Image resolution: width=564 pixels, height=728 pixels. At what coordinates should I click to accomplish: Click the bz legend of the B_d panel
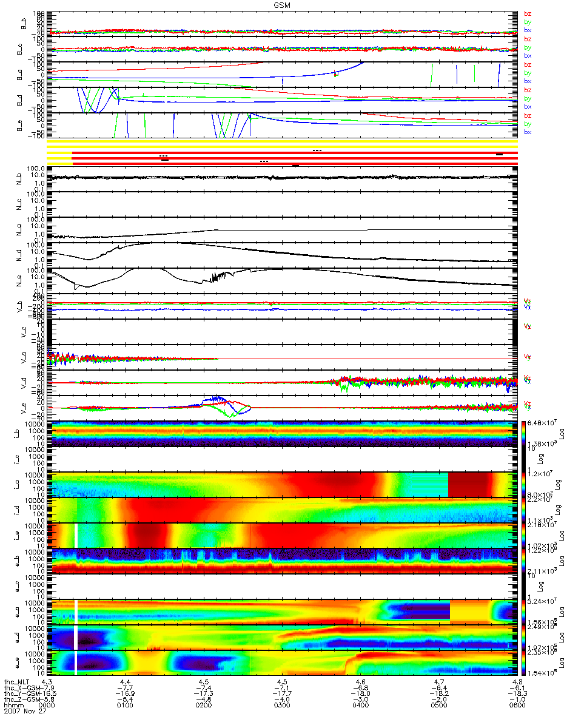(528, 90)
